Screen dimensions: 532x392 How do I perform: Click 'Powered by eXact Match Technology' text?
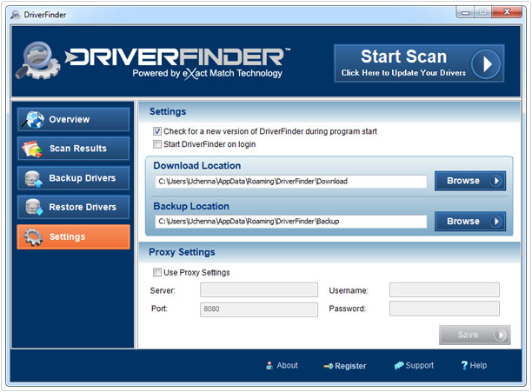click(x=207, y=73)
